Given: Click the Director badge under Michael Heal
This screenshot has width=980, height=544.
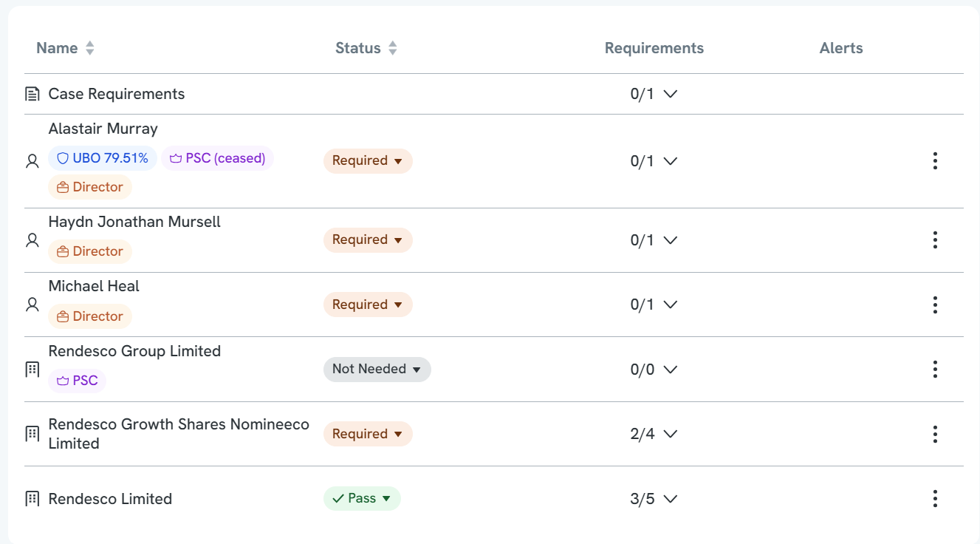Looking at the screenshot, I should [x=90, y=316].
